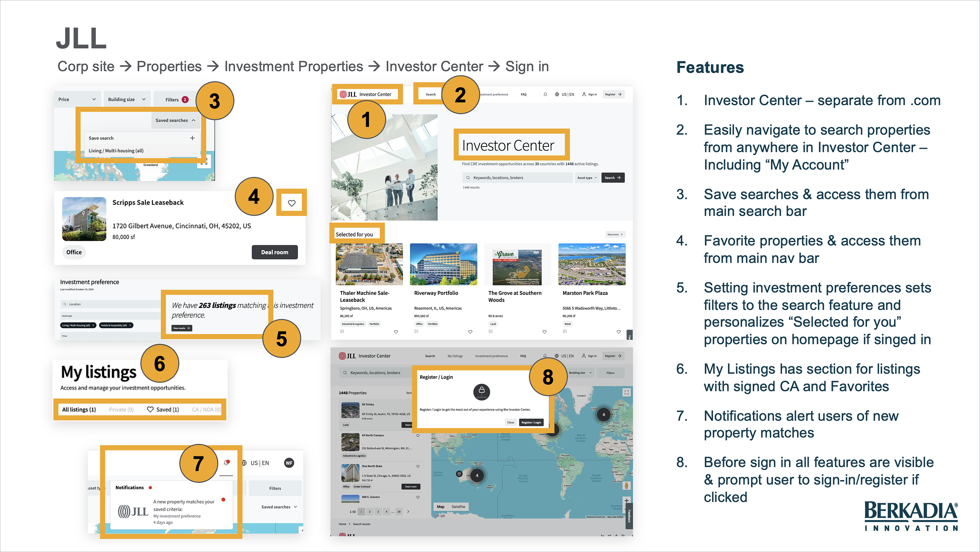Click My listings in search results navbar
The width and height of the screenshot is (980, 552).
click(455, 356)
